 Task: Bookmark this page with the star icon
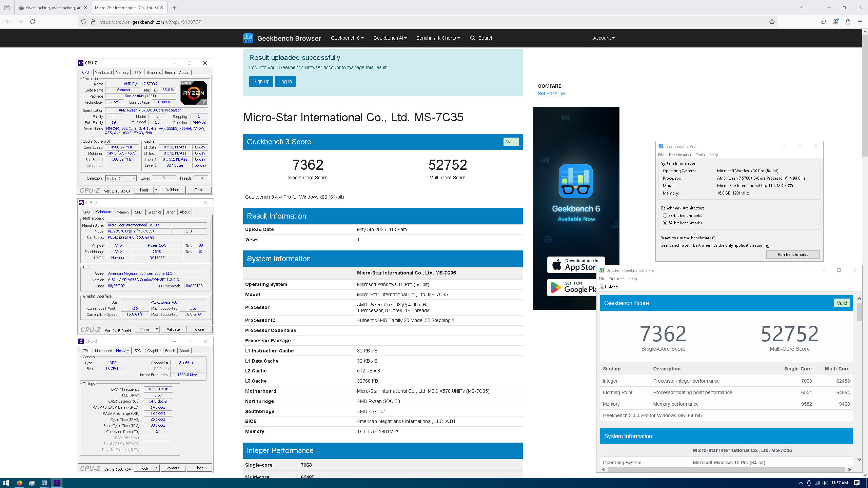click(x=772, y=22)
